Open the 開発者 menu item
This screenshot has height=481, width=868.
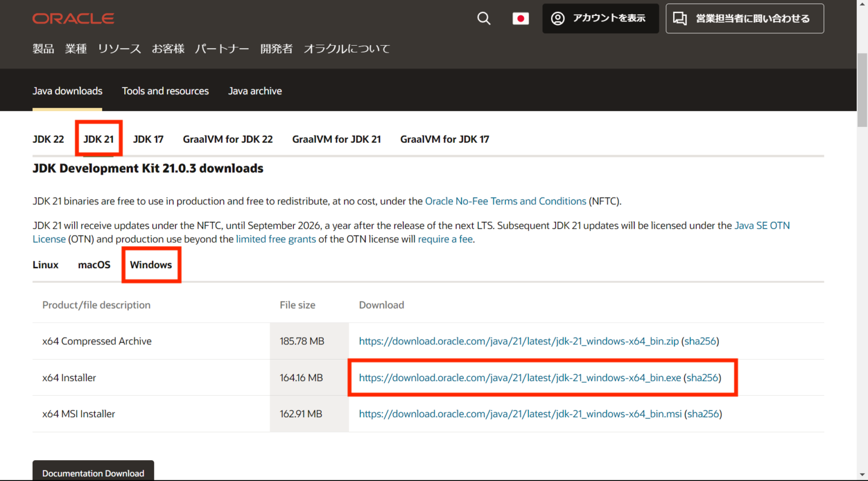click(276, 49)
